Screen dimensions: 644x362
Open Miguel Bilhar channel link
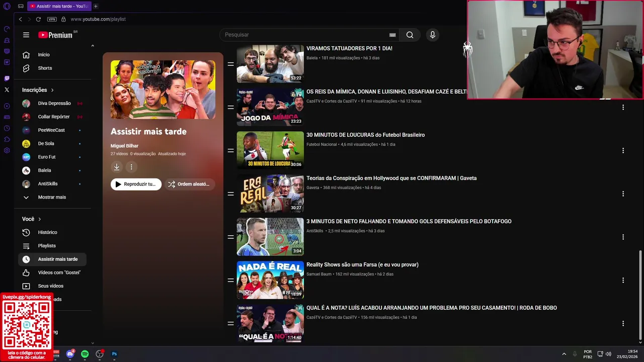click(x=124, y=146)
